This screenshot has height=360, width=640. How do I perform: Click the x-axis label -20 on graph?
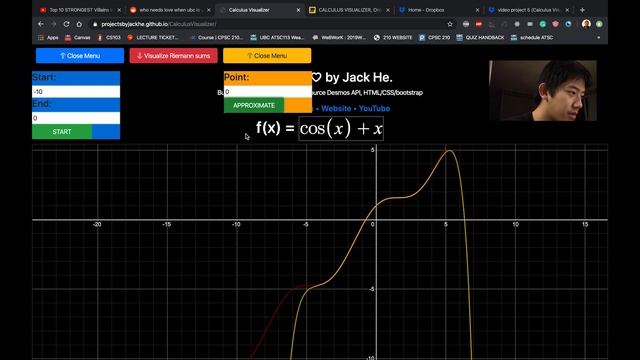click(97, 224)
